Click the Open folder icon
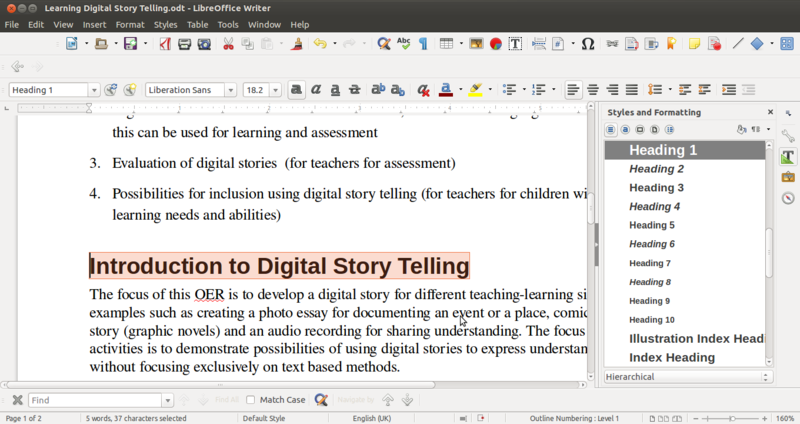800x424 pixels. 101,44
